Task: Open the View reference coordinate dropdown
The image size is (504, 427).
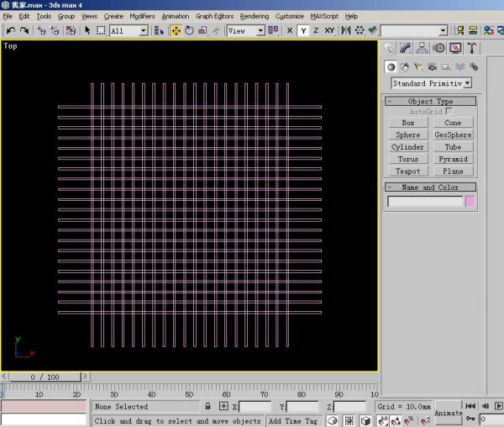Action: coord(260,30)
